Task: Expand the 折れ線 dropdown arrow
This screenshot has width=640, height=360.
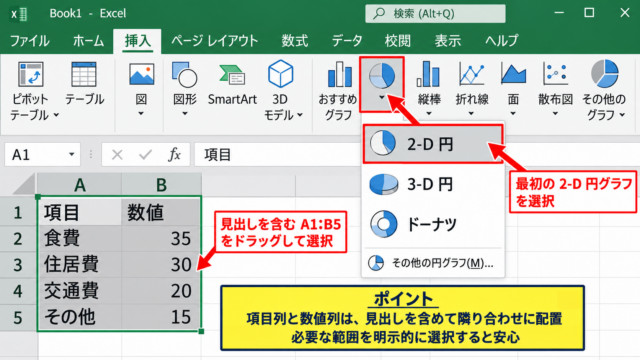Action: tap(471, 113)
